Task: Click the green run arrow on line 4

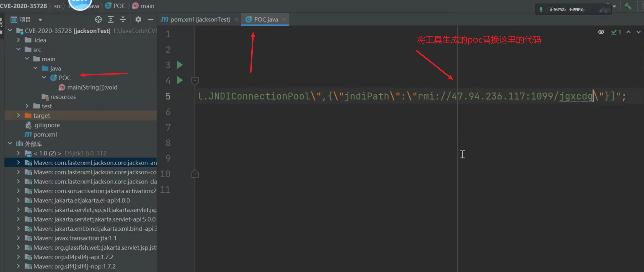Action: pyautogui.click(x=180, y=81)
